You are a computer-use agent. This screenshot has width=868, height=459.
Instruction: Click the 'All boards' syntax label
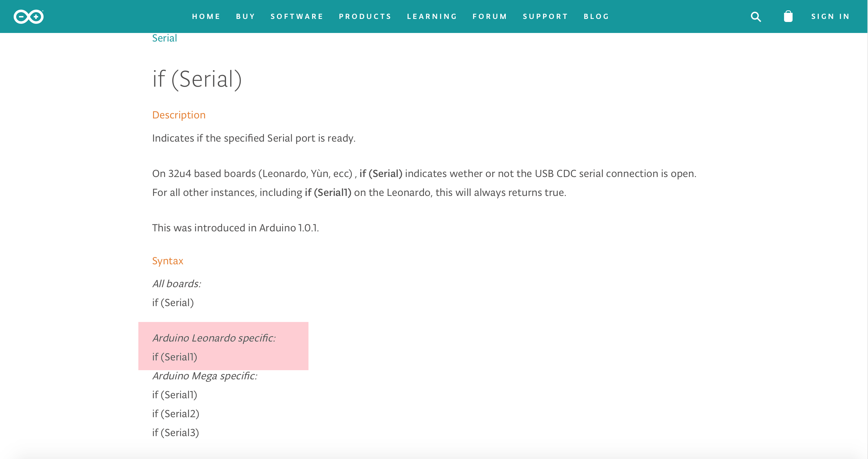pos(177,284)
